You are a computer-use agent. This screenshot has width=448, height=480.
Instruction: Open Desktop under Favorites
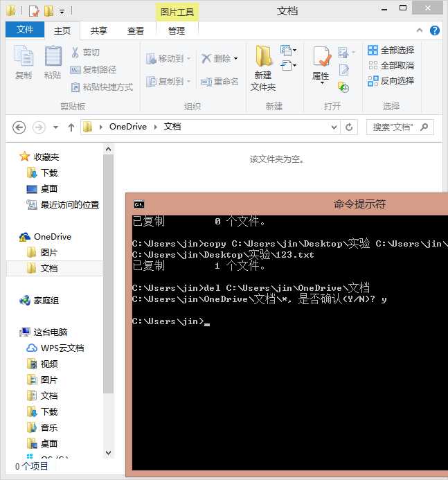coord(42,189)
